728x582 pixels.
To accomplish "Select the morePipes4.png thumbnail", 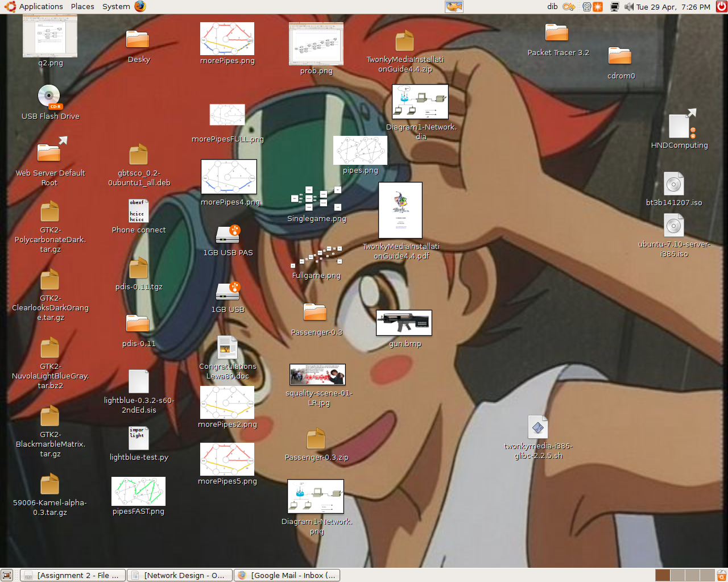I will [x=229, y=177].
